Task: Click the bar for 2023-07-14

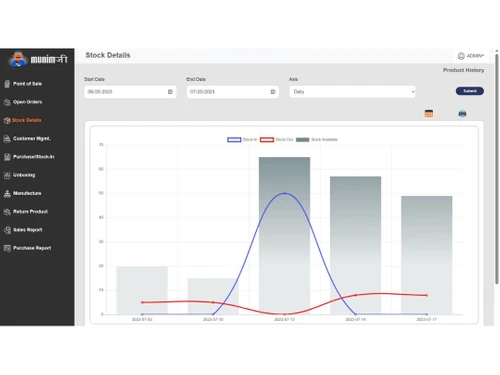Action: (x=355, y=245)
